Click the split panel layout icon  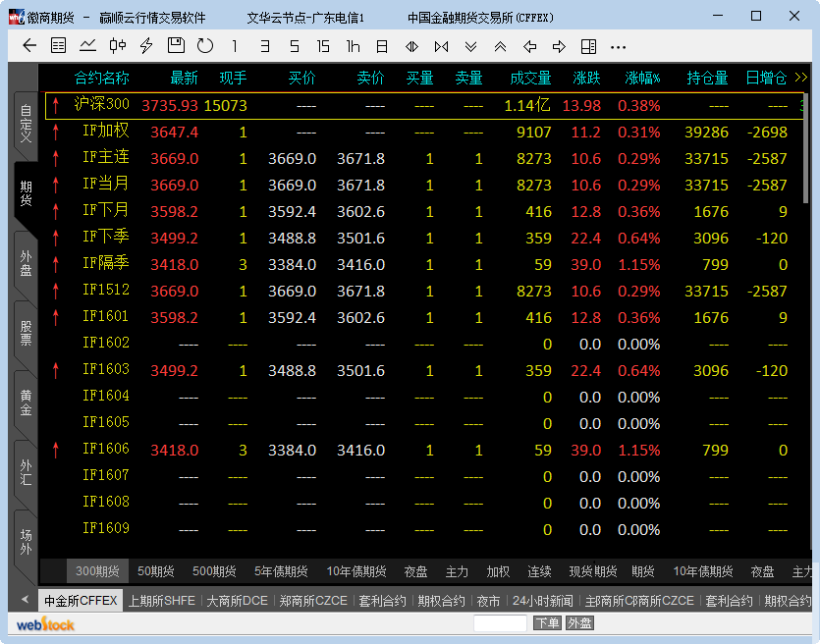588,46
